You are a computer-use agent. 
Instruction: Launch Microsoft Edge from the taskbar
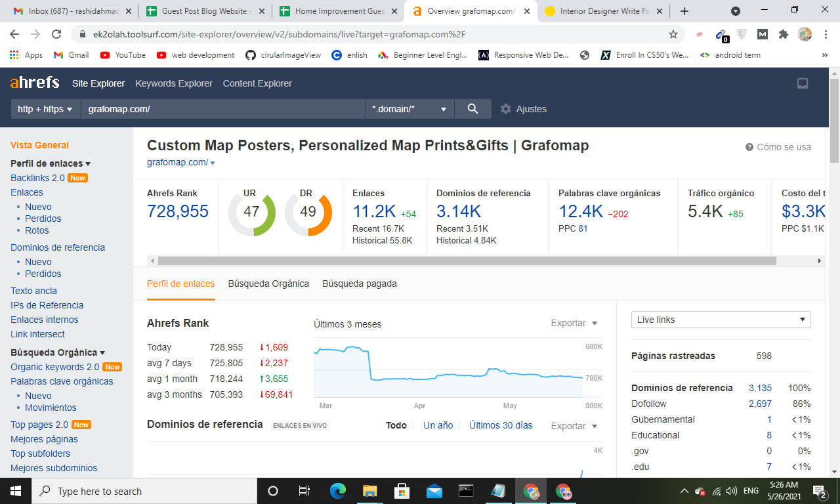click(338, 491)
